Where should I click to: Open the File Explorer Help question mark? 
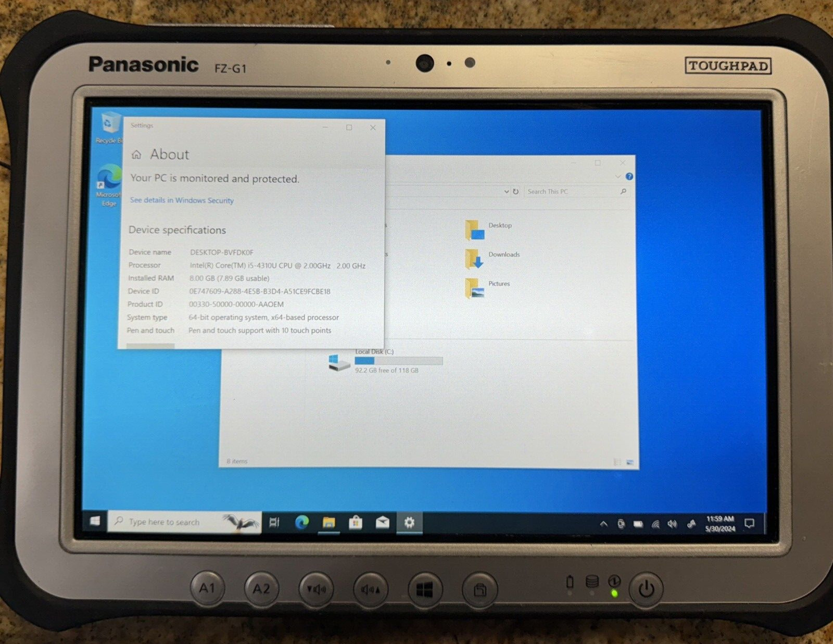pyautogui.click(x=629, y=176)
